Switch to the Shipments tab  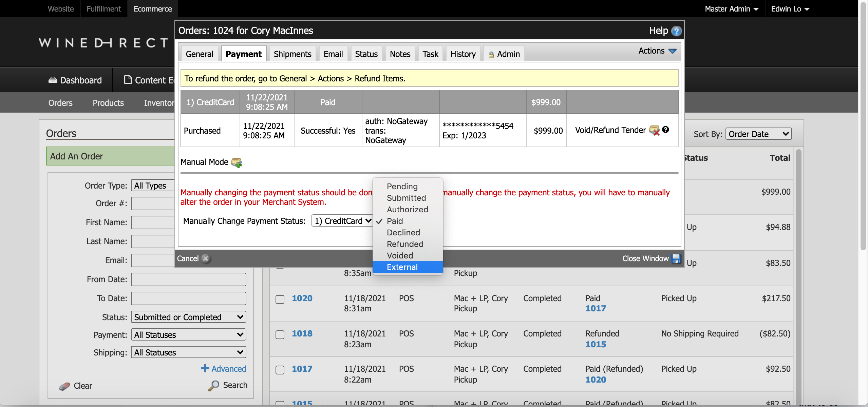coord(292,54)
